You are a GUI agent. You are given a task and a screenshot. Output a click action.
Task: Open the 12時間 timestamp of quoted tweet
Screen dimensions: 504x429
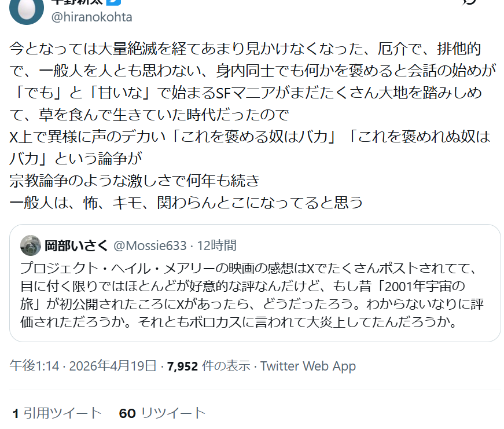[x=216, y=245]
